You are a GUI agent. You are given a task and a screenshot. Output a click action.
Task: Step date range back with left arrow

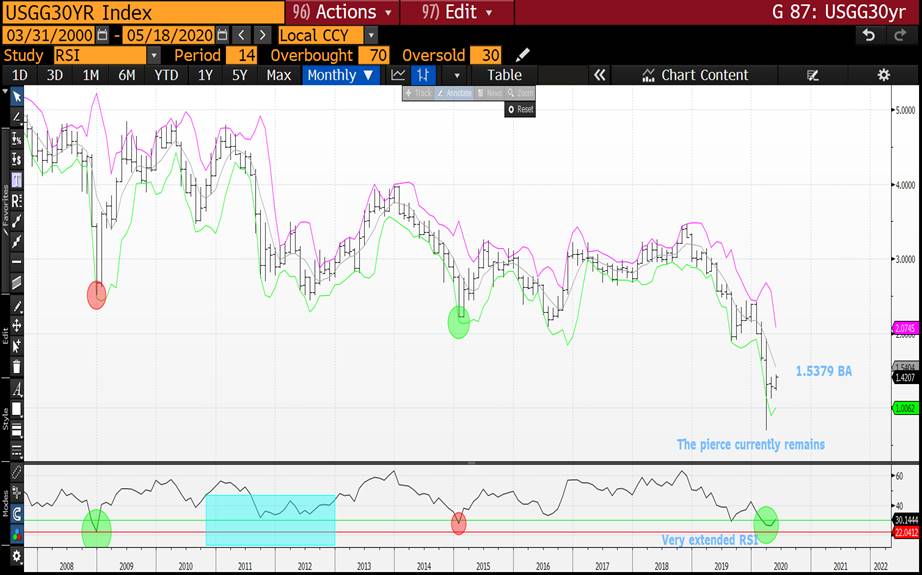[x=242, y=35]
